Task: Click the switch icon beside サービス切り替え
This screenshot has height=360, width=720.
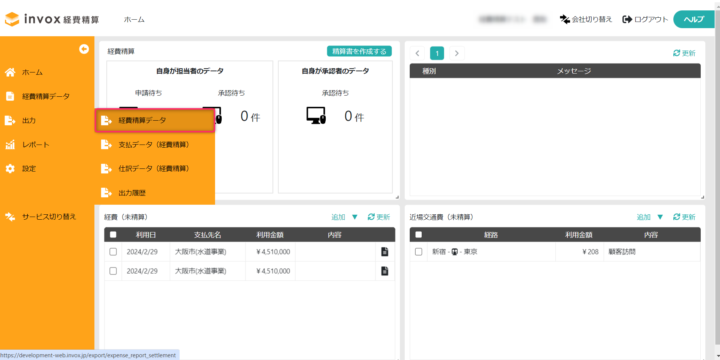Action: point(10,216)
